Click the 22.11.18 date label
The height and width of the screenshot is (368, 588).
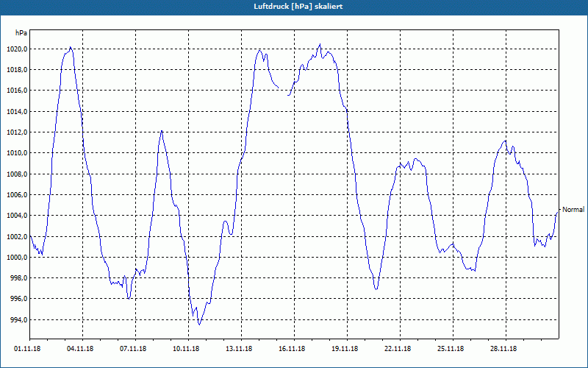(398, 349)
